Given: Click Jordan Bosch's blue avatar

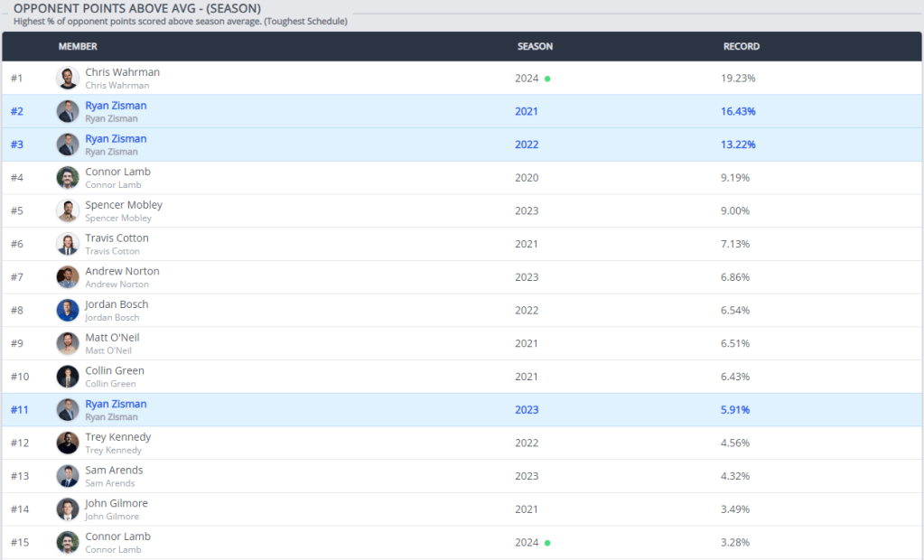Looking at the screenshot, I should (x=68, y=311).
